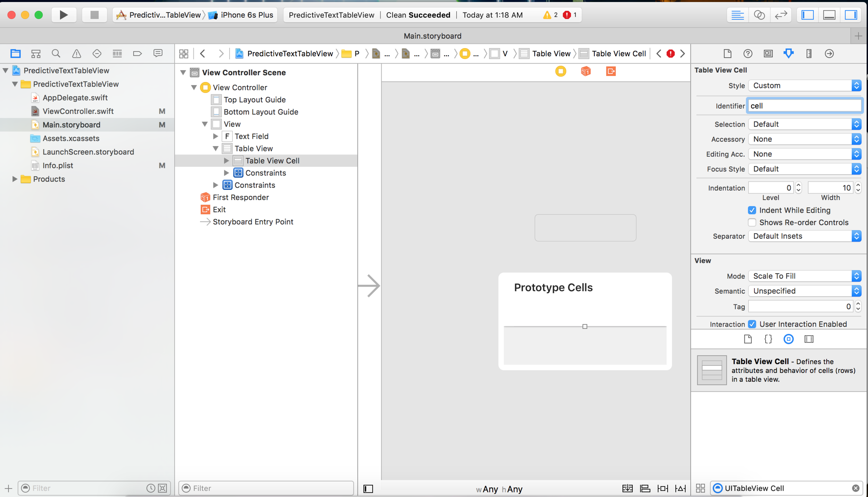Viewport: 868px width, 497px height.
Task: Click the wAny hAny size class control
Action: [x=499, y=489]
